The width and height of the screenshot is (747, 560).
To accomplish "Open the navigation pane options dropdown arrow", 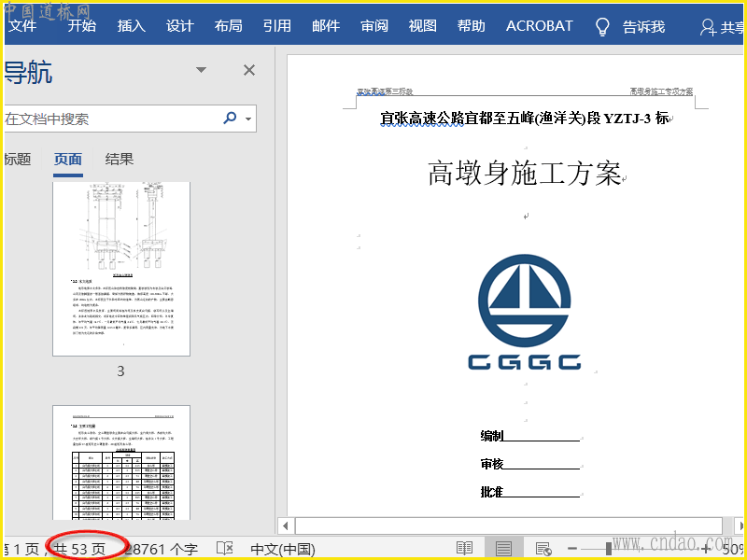I will coord(201,70).
